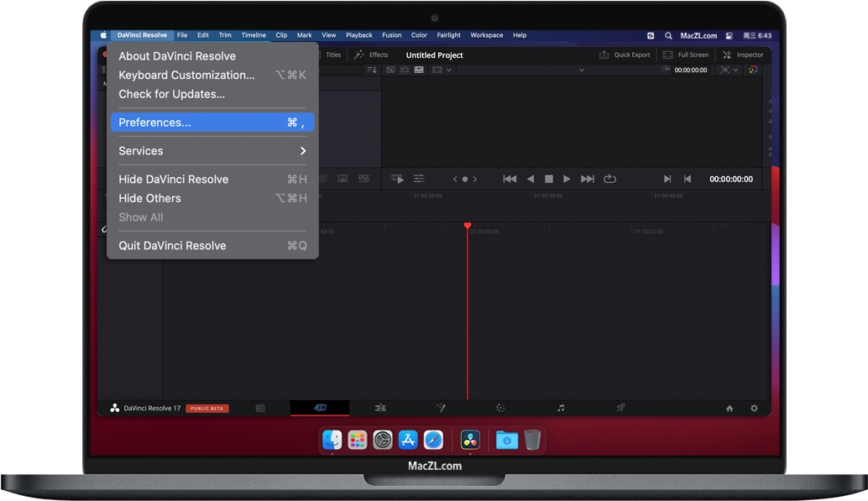The height and width of the screenshot is (501, 868).
Task: Open the Effects panel
Action: (371, 55)
